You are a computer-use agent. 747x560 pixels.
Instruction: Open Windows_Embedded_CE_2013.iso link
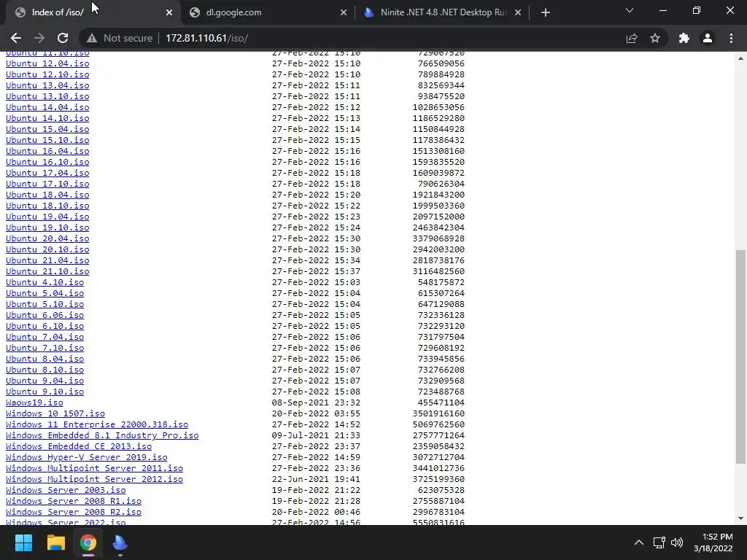tap(79, 447)
